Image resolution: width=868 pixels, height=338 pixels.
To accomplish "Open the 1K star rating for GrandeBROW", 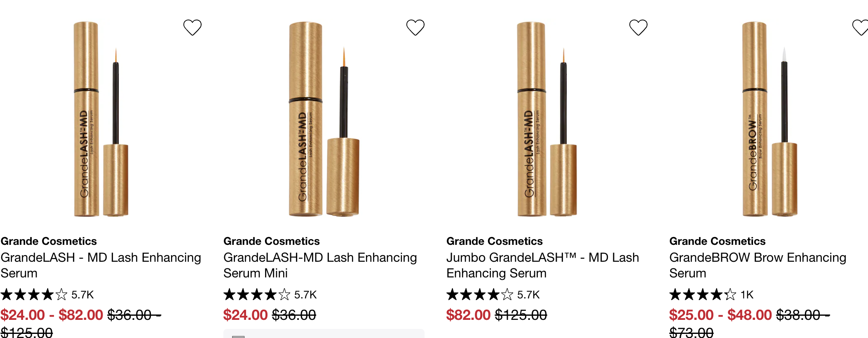I will point(711,295).
